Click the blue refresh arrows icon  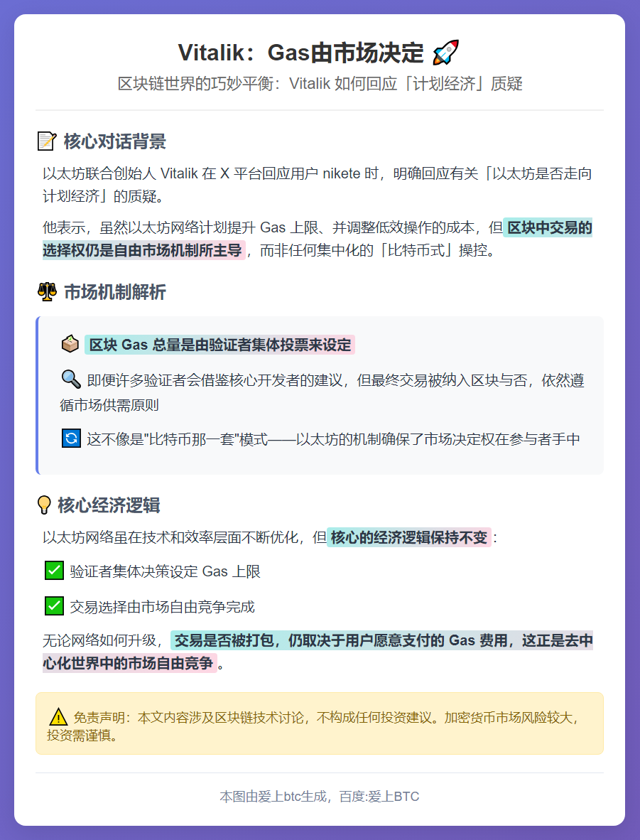[x=70, y=438]
